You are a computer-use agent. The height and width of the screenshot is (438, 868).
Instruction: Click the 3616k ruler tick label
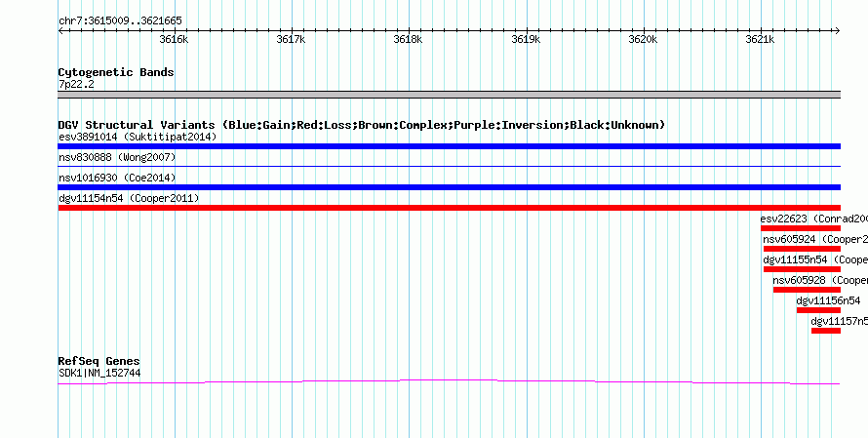[174, 39]
